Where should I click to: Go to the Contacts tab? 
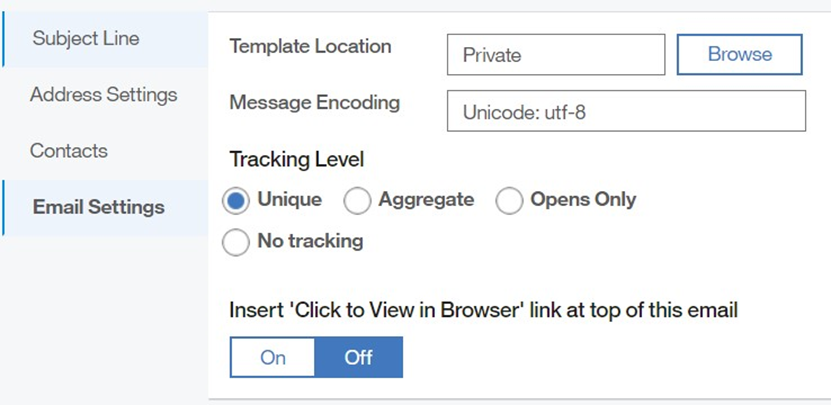pyautogui.click(x=69, y=151)
